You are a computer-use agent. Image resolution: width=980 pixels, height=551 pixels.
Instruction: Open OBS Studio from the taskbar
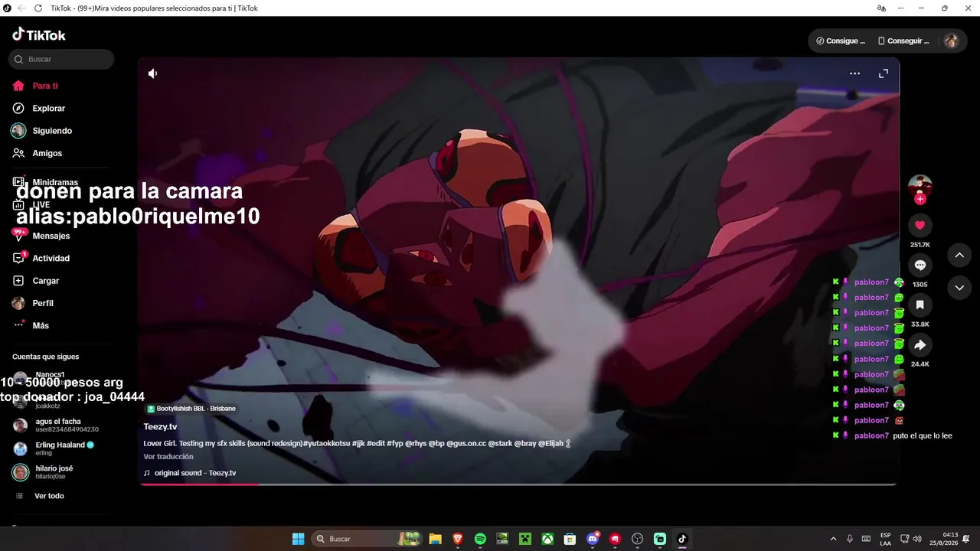tap(638, 539)
